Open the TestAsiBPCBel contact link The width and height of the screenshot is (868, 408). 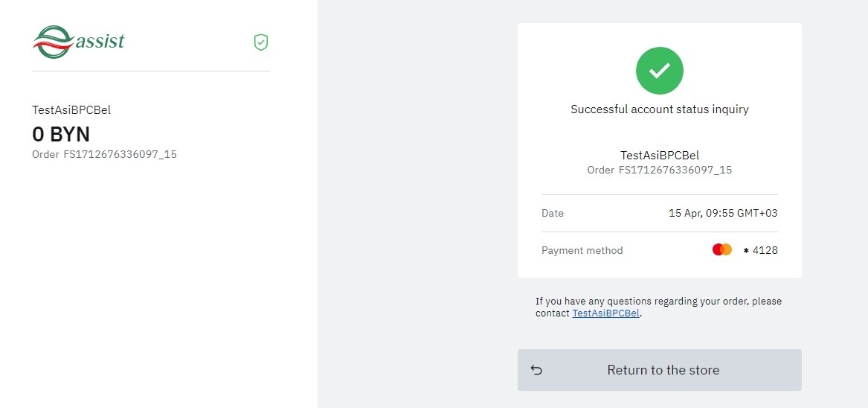605,313
